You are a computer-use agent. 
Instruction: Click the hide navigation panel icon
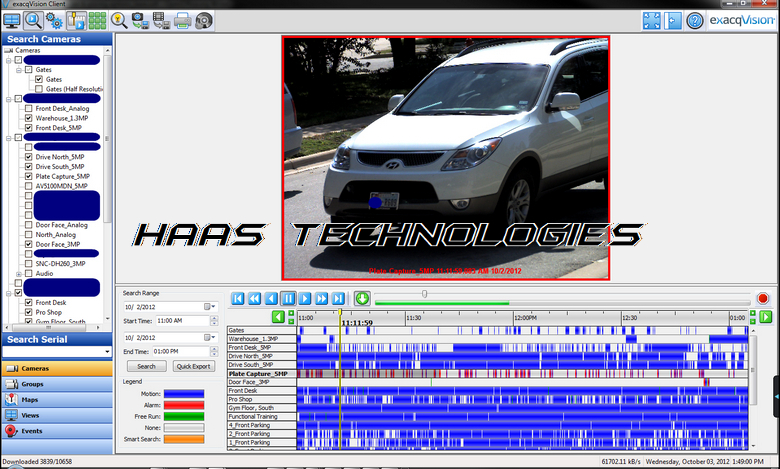pyautogui.click(x=673, y=21)
